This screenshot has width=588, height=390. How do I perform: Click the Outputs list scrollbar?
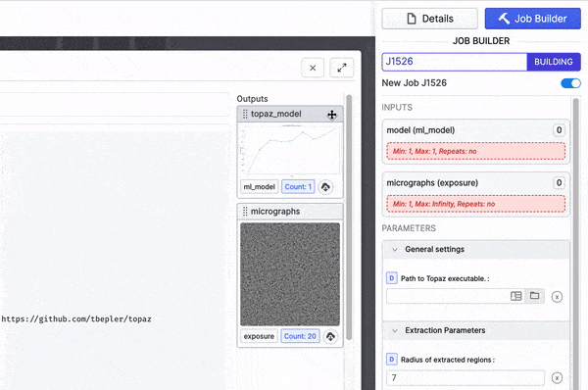[349, 218]
